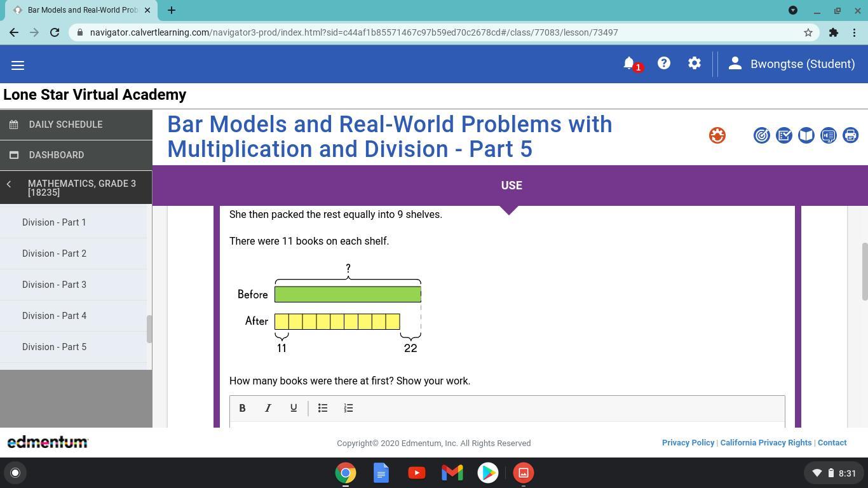868x488 pixels.
Task: Open the Privacy Policy link
Action: tap(688, 443)
